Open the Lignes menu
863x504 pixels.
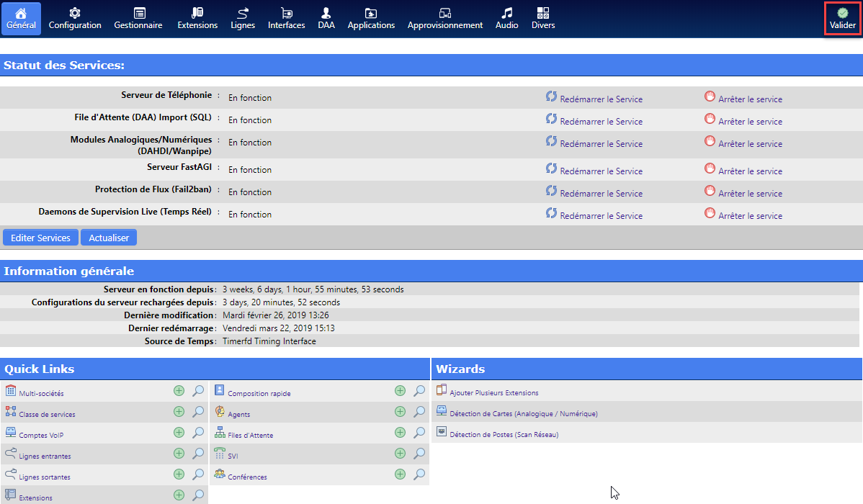point(243,19)
